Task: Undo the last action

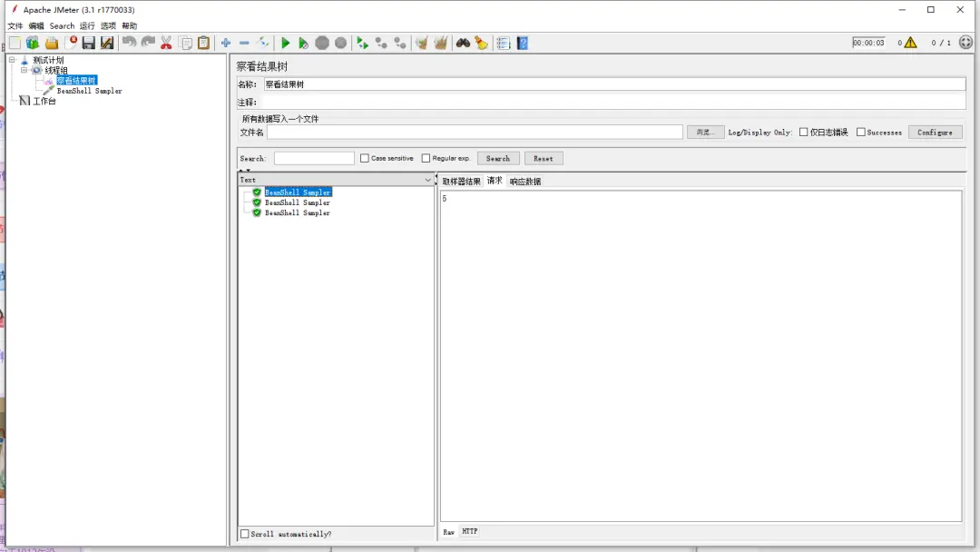Action: coord(130,43)
